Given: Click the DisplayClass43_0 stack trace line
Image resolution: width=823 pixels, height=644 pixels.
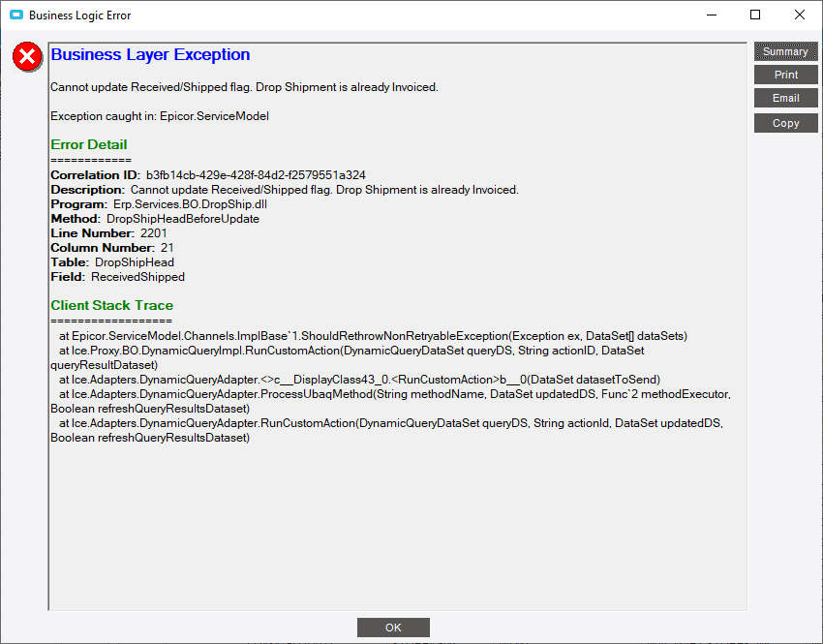Looking at the screenshot, I should pyautogui.click(x=359, y=380).
